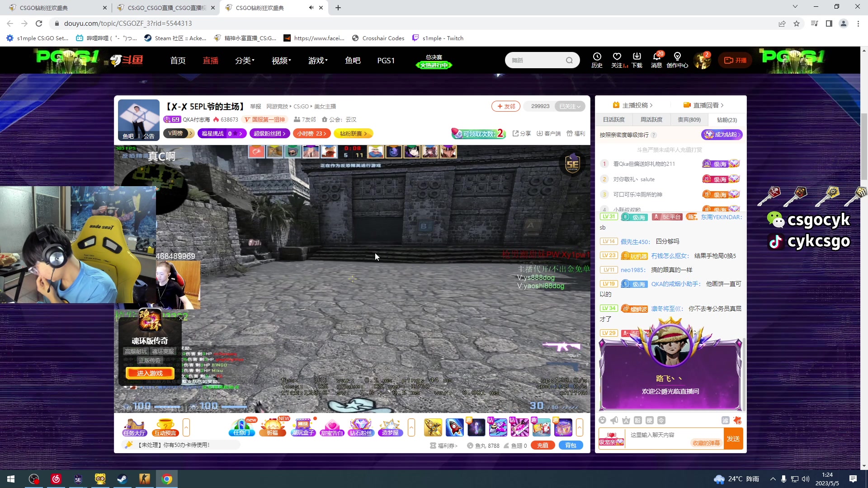Image resolution: width=868 pixels, height=488 pixels.
Task: Click the 友邻 add button
Action: point(506,106)
